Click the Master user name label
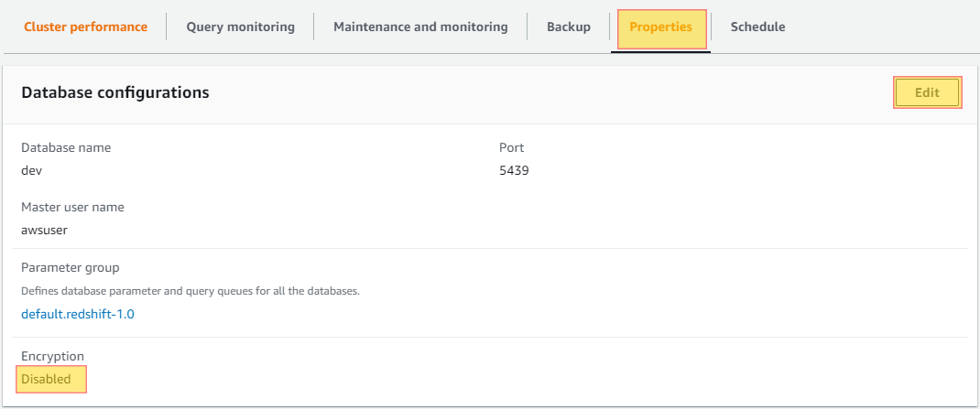Viewport: 980px width, 409px height. 72,208
